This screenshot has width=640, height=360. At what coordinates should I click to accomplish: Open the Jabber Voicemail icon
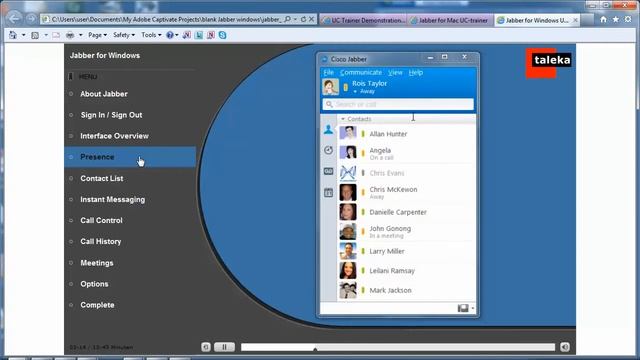pyautogui.click(x=328, y=171)
